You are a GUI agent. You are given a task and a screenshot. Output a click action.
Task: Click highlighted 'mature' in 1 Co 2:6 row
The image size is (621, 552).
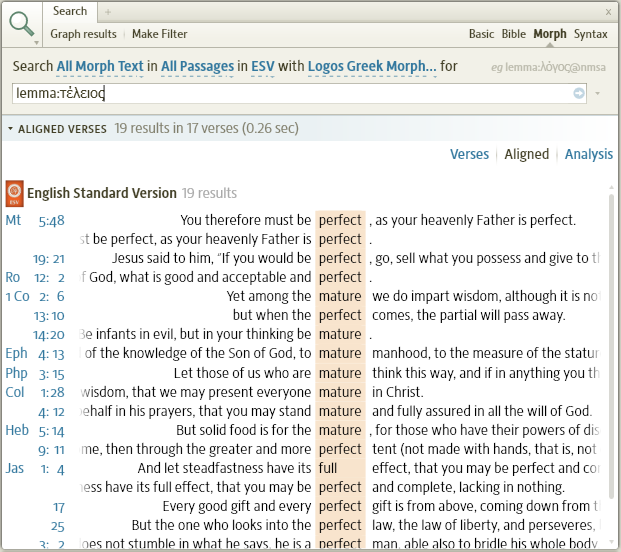point(340,296)
